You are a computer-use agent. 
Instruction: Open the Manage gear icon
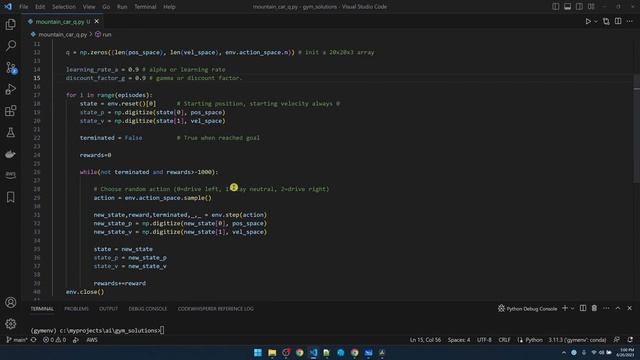(x=11, y=324)
